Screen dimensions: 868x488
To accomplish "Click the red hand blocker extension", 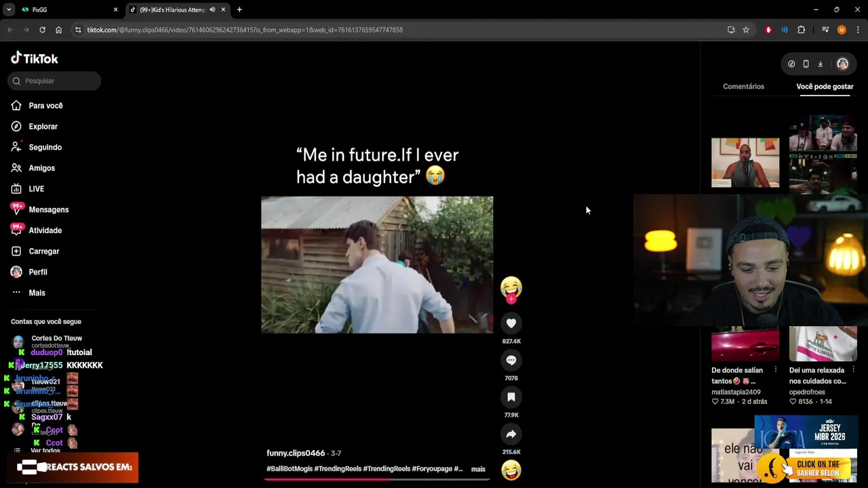I will coord(768,30).
